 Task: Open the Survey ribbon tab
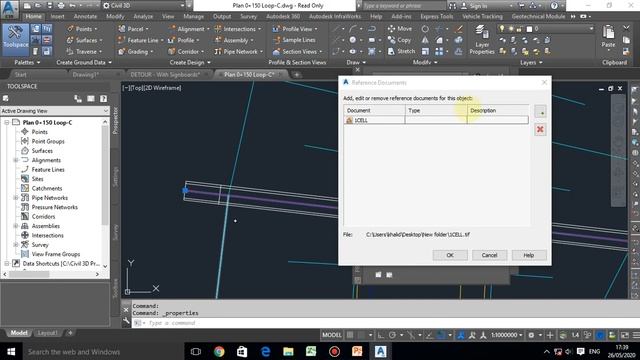tap(248, 16)
